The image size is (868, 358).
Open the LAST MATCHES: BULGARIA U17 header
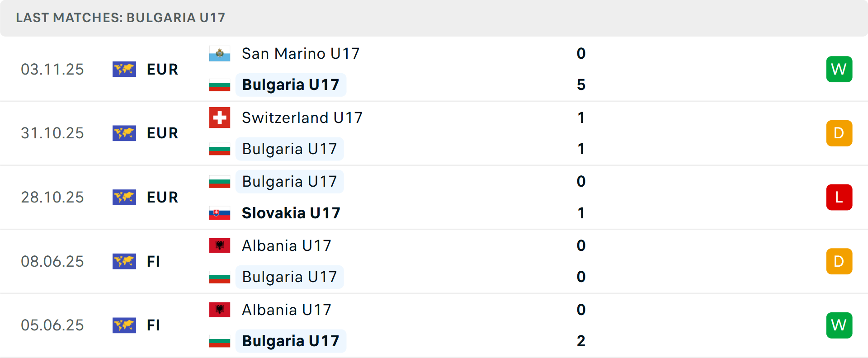click(x=120, y=18)
